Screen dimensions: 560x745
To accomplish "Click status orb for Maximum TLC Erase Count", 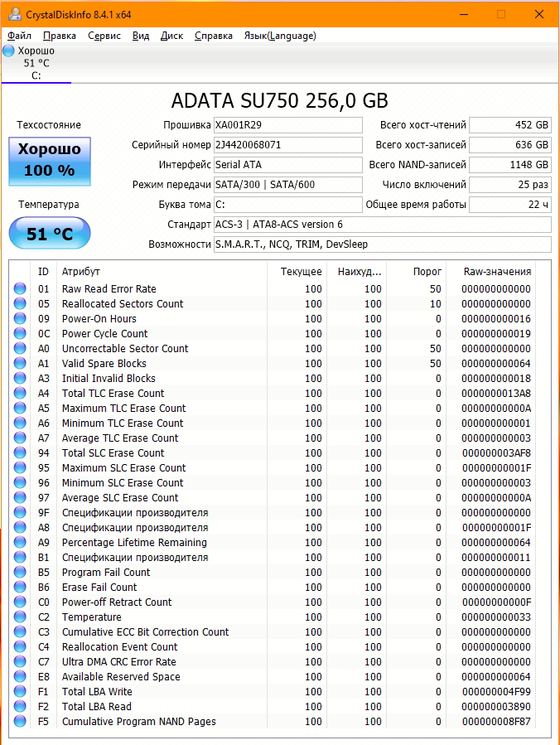I will [20, 408].
